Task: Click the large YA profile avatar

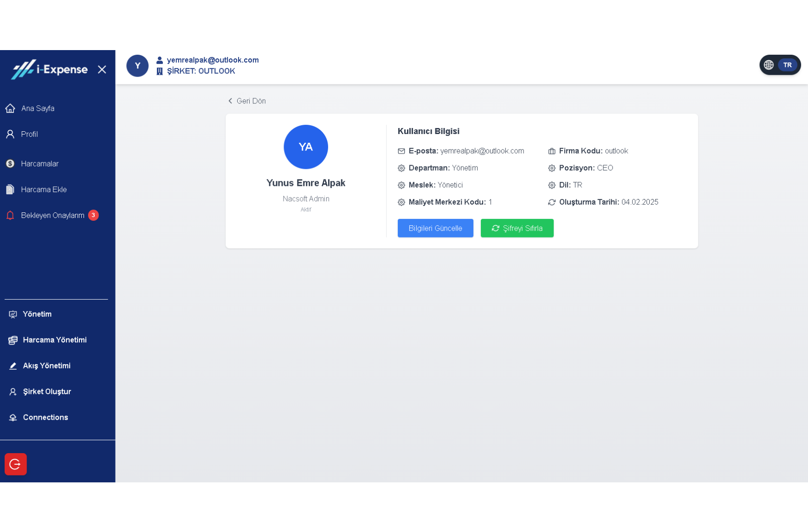Action: click(306, 147)
